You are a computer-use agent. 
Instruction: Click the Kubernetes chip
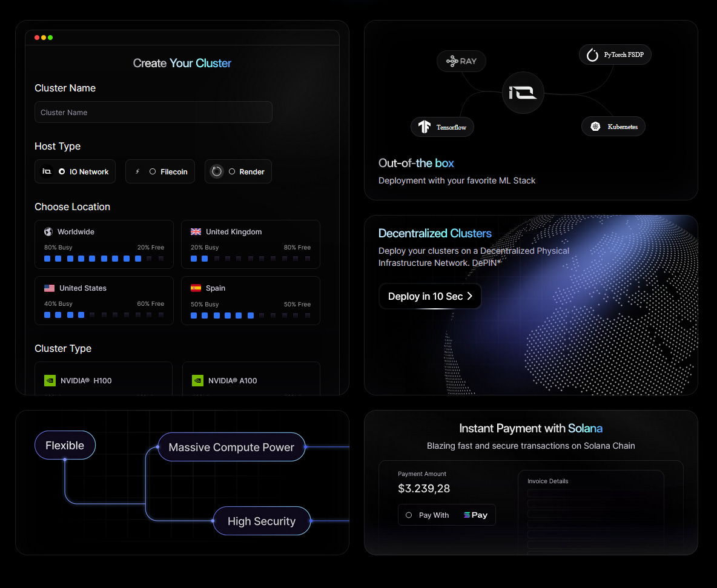(613, 127)
